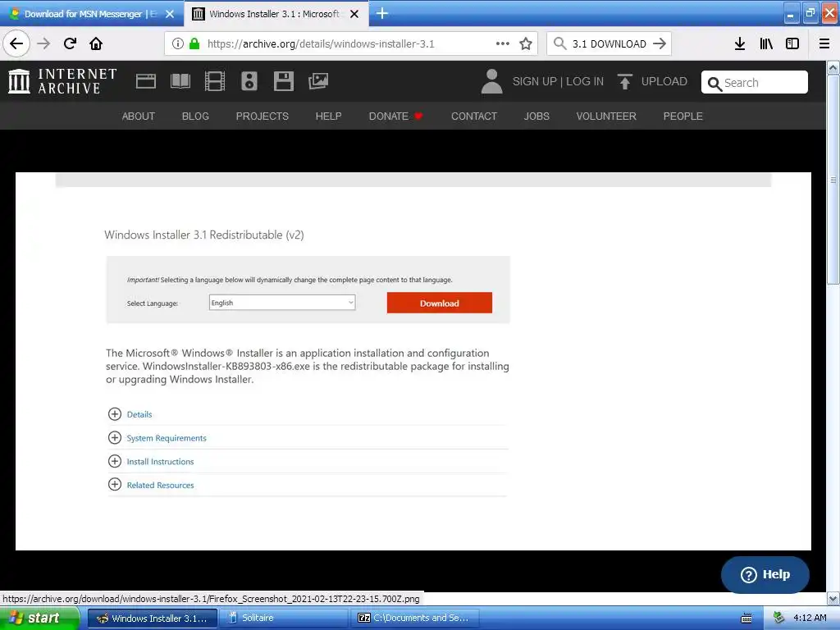
Task: Open the Firefox downloads panel
Action: pyautogui.click(x=740, y=43)
